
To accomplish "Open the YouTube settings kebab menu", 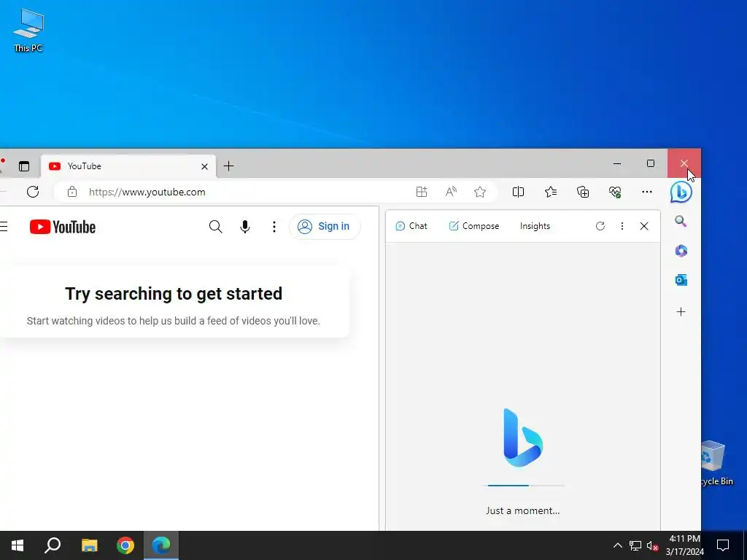I will pyautogui.click(x=274, y=227).
